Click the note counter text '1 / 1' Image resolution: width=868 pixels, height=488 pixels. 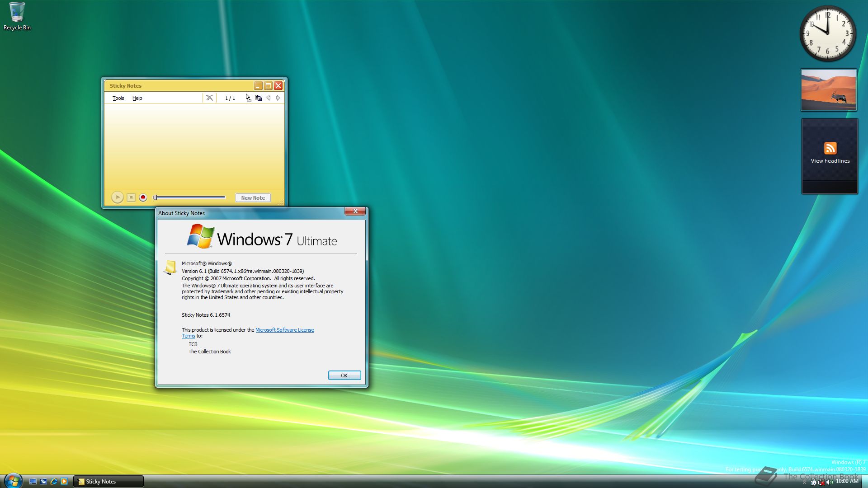pyautogui.click(x=230, y=98)
